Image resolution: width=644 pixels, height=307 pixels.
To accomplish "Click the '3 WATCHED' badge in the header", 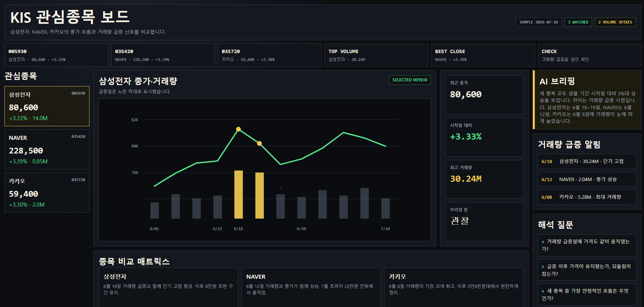I will click(578, 22).
